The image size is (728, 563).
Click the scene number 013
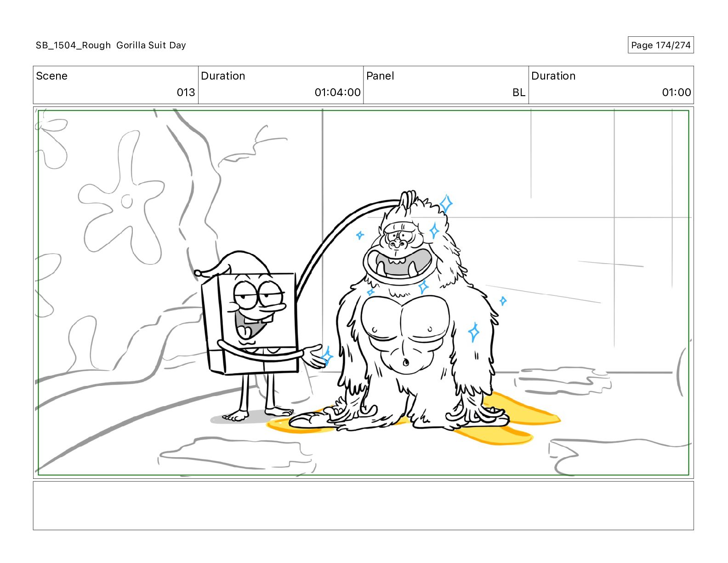coord(186,92)
